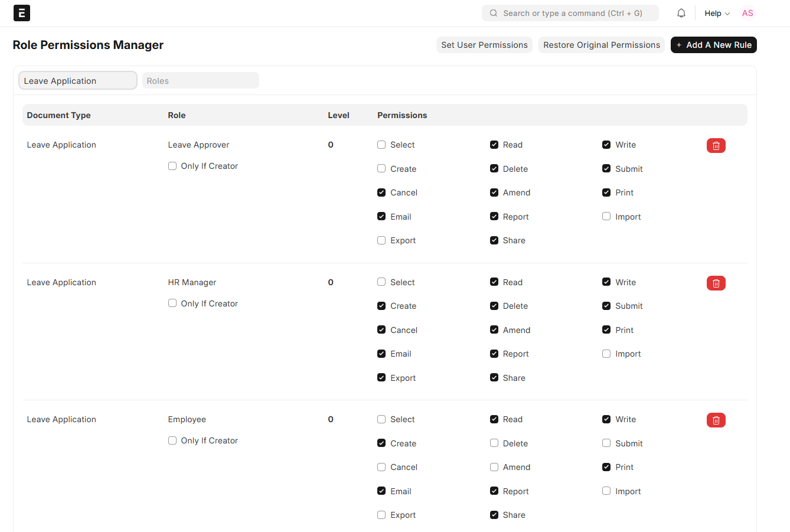Click the command search input field
The image size is (790, 532).
[570, 12]
